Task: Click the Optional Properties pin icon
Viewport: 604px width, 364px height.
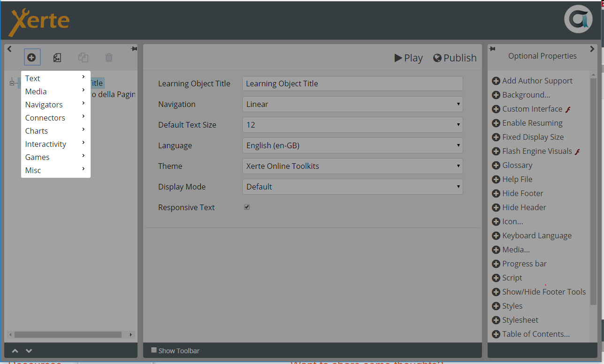Action: (x=491, y=49)
